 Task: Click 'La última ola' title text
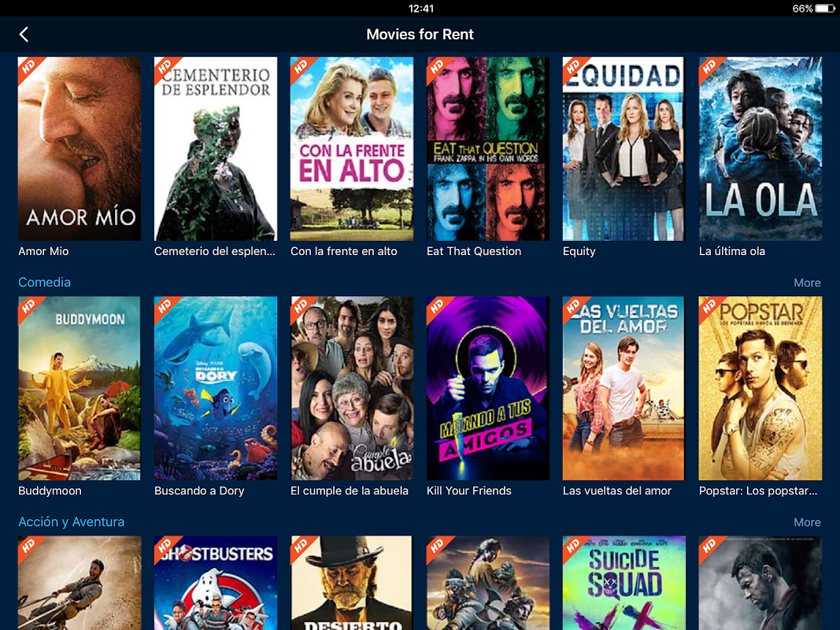tap(732, 251)
